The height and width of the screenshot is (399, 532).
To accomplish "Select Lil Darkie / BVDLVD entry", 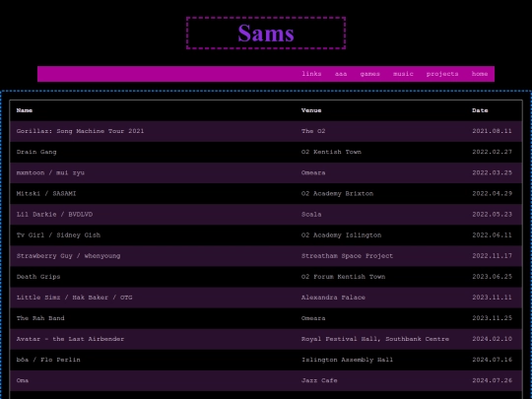I will (54, 214).
